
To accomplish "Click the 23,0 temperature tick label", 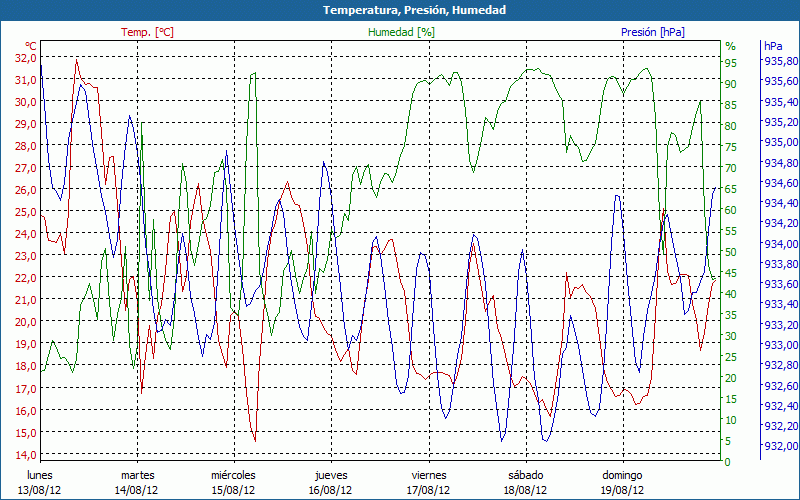I will 25,256.
